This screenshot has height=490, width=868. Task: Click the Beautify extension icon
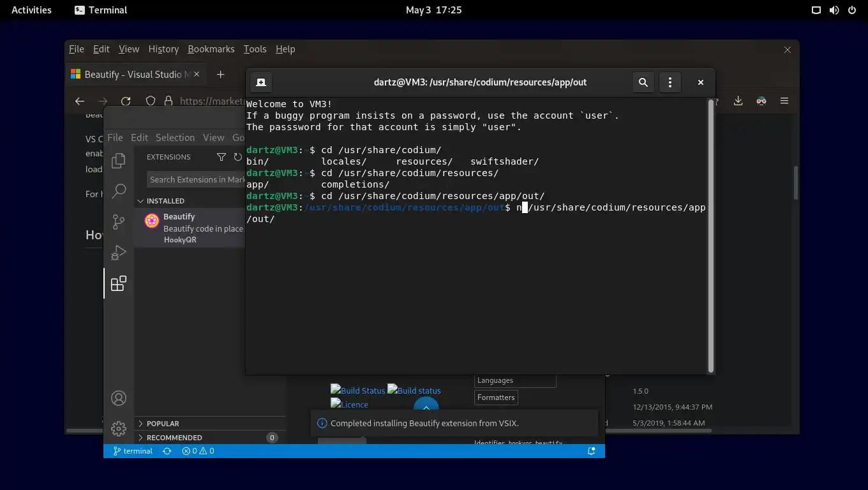pyautogui.click(x=152, y=221)
